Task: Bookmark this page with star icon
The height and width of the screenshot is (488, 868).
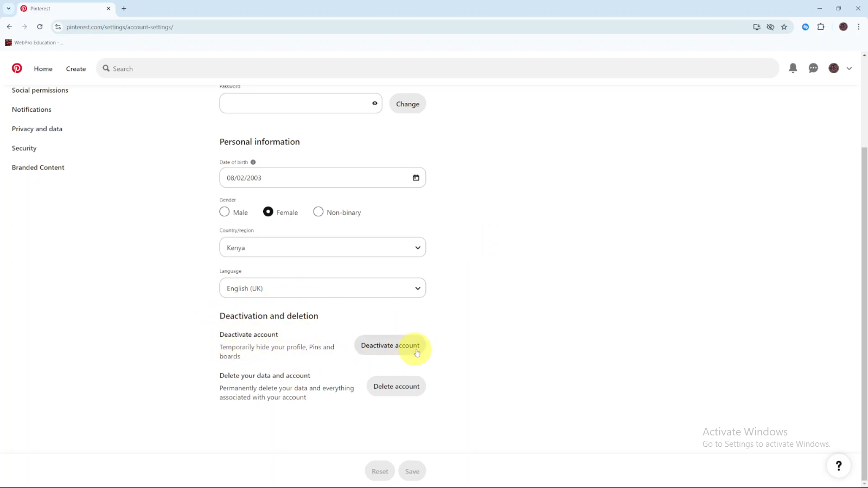Action: click(784, 27)
